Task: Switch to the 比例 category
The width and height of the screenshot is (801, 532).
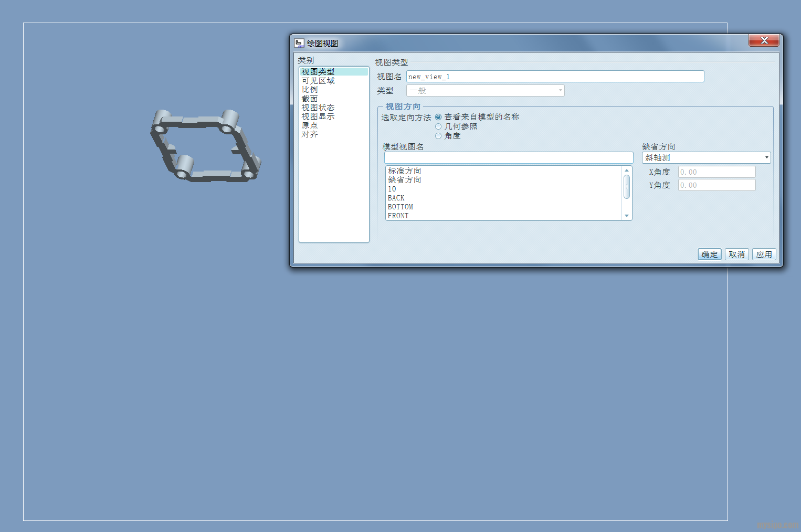Action: tap(310, 90)
